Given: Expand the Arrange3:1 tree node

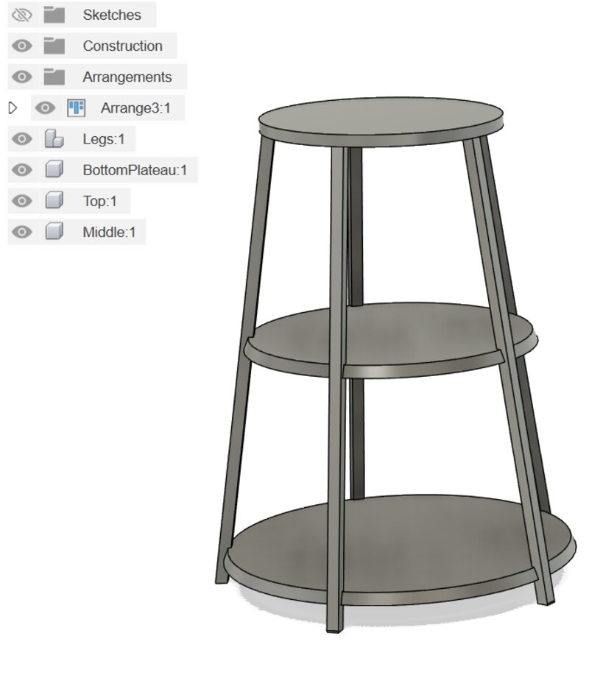Looking at the screenshot, I should [x=13, y=108].
